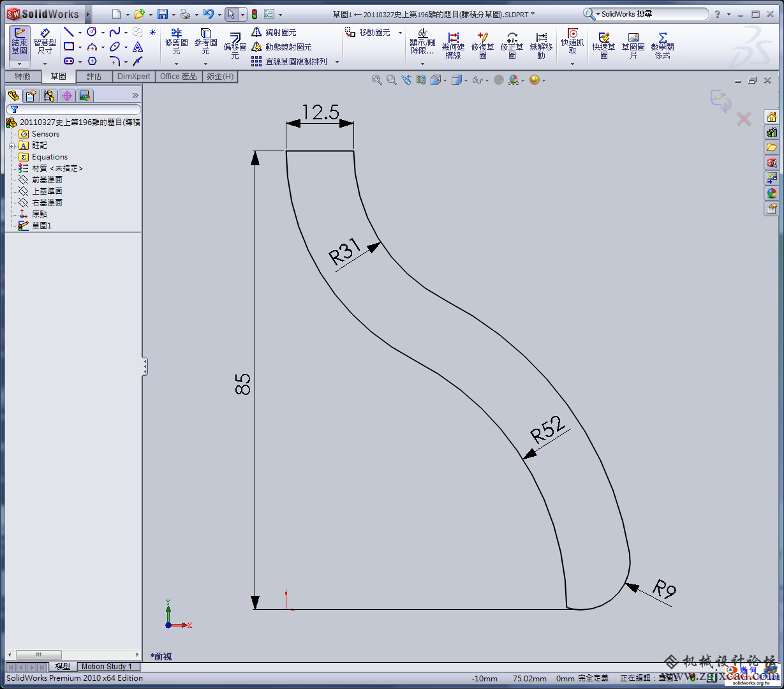Open the ConfigurationManager panel tab
Image resolution: width=784 pixels, height=689 pixels.
click(49, 96)
